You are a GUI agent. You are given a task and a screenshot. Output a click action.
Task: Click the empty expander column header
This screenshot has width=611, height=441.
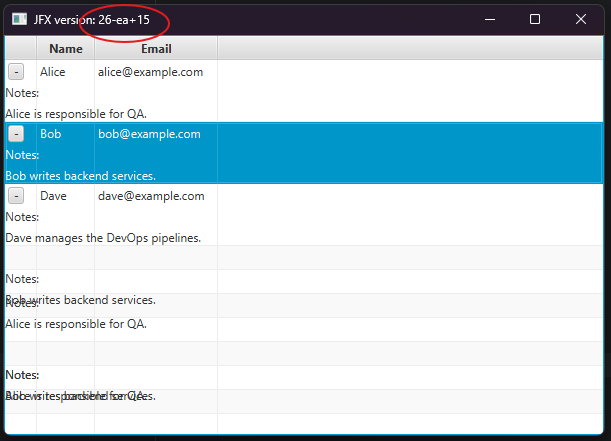[x=21, y=49]
